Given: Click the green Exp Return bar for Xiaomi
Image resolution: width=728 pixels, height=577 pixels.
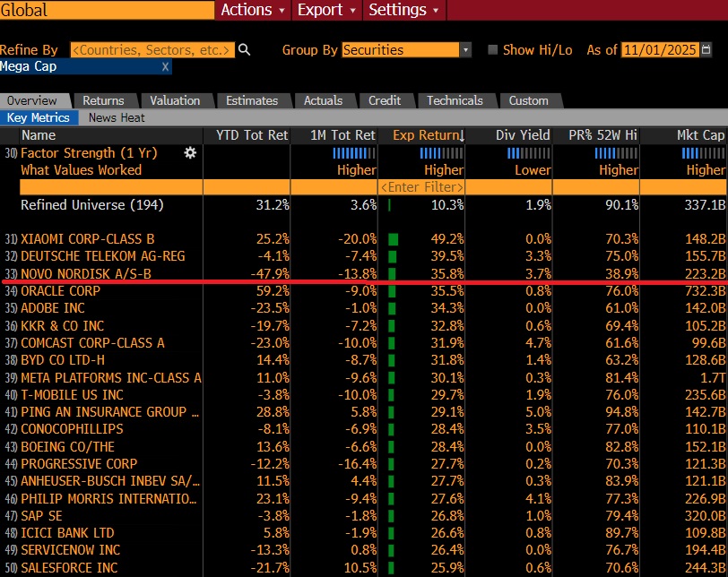Looking at the screenshot, I should (x=394, y=239).
